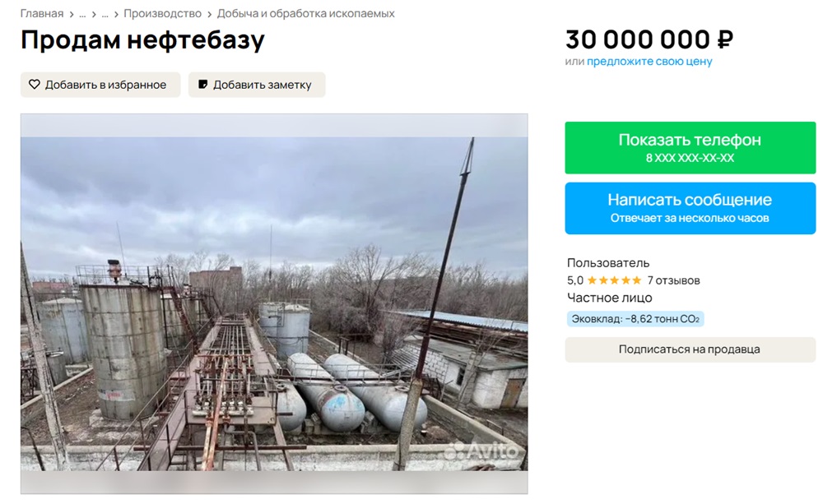Open the first collapsed ellipsis breadcrumb
Viewport: 823px width, 504px height.
[82, 14]
